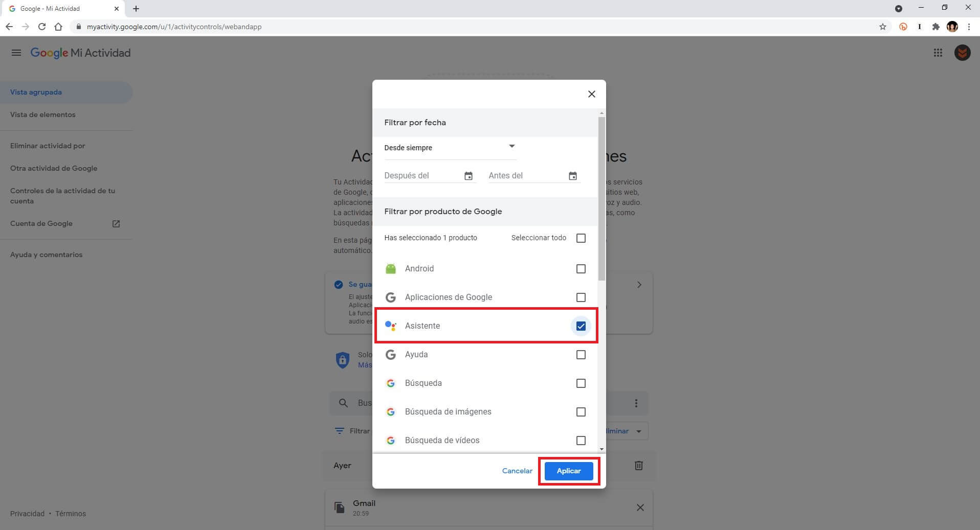Click the Búsqueda de imágenes product icon
Image resolution: width=980 pixels, height=530 pixels.
(x=391, y=412)
